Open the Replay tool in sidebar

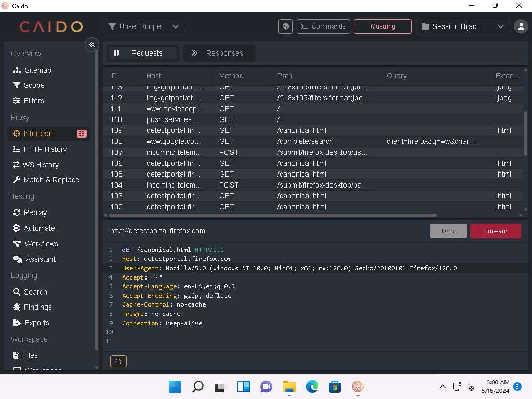click(x=35, y=212)
